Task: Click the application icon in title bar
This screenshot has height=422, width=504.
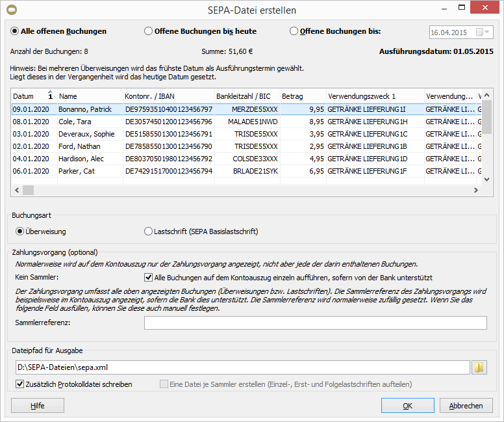Action: 12,10
